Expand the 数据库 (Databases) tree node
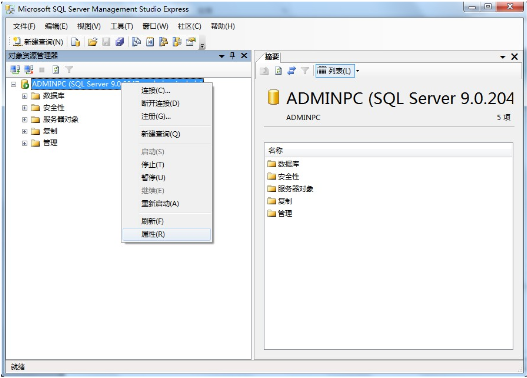Screen dimensions: 527x378 (x=25, y=96)
